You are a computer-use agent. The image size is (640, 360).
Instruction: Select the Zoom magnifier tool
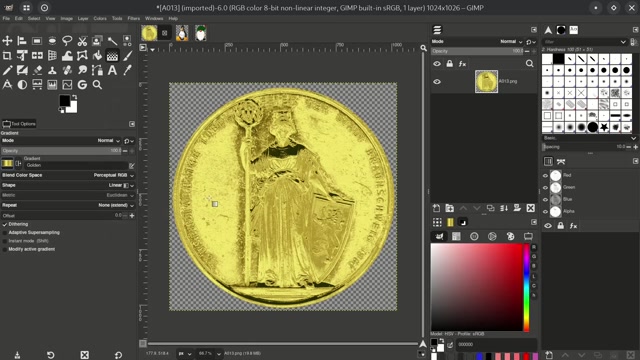[97, 85]
